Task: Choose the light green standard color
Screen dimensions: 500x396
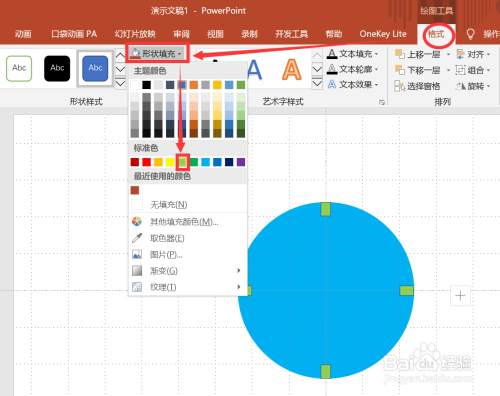Action: (182, 162)
